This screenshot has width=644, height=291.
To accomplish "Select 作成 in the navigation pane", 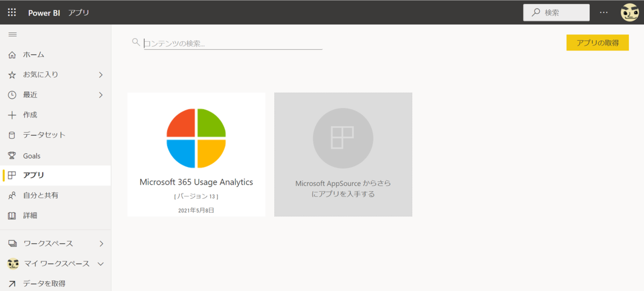I will tap(55, 115).
